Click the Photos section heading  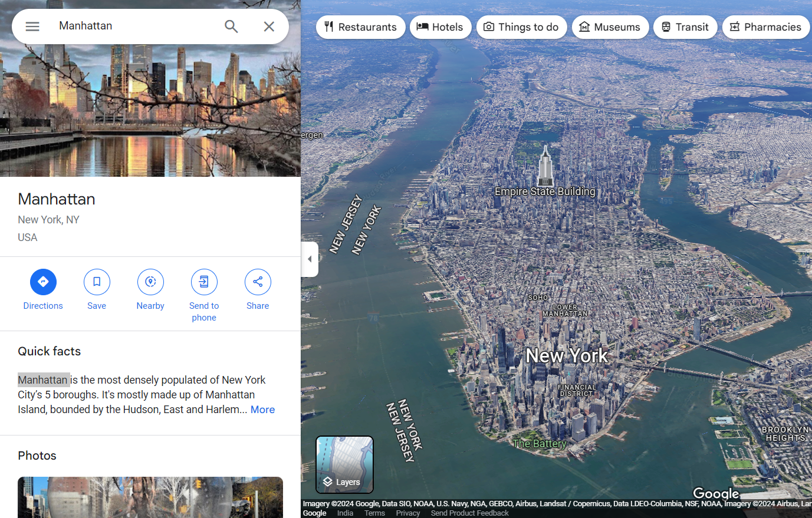coord(37,456)
